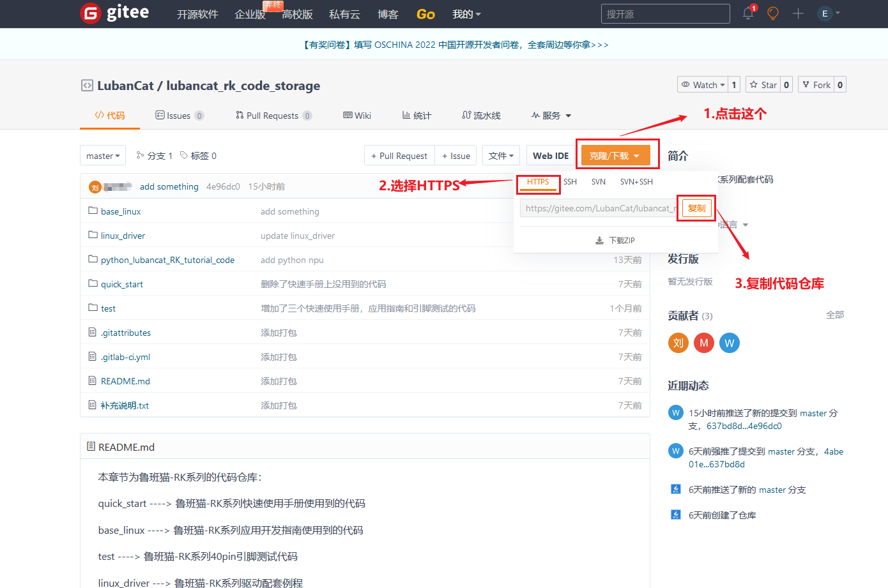Click the blue W contributor avatar

[x=730, y=343]
